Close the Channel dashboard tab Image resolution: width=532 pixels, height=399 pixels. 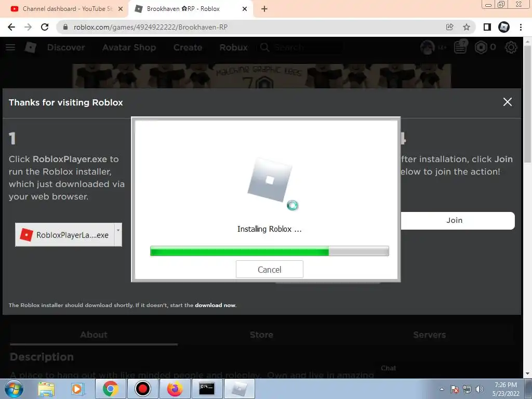121,9
